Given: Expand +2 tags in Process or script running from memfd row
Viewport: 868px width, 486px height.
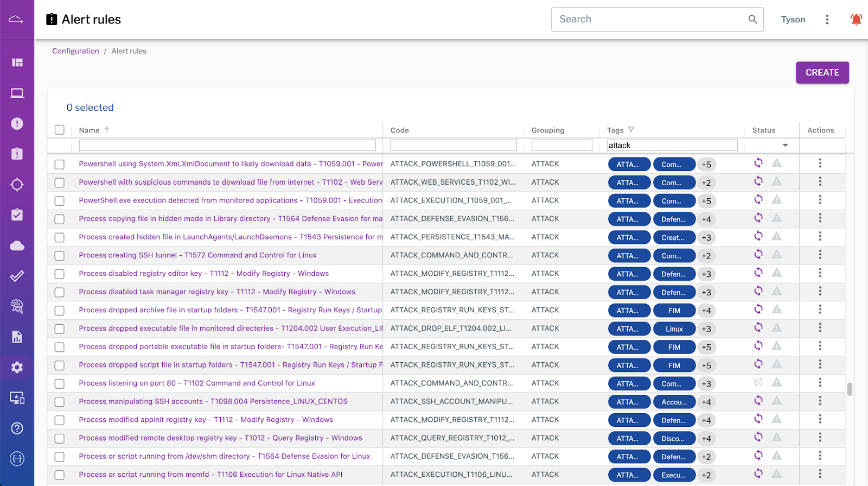Looking at the screenshot, I should click(x=706, y=475).
